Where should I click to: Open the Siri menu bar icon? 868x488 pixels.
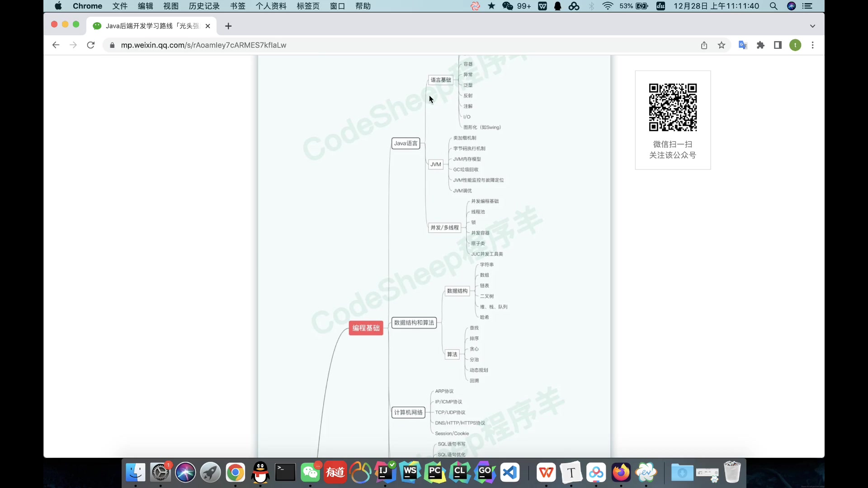tap(791, 6)
